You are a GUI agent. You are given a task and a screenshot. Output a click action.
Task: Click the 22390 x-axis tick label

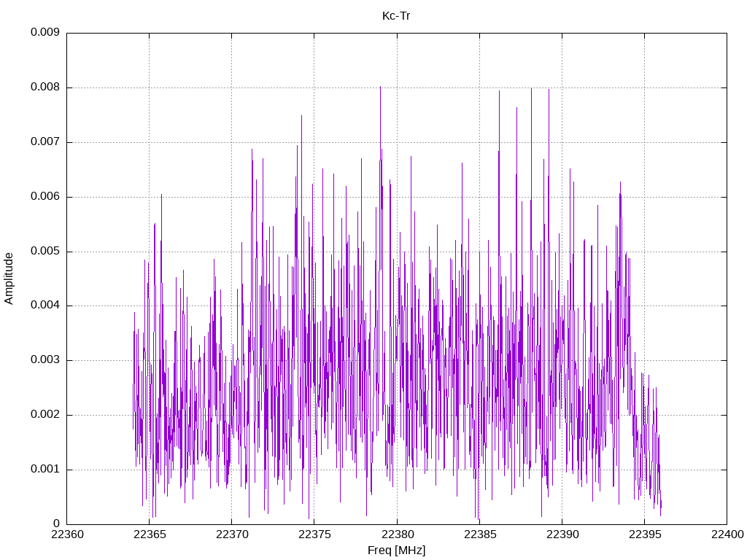coord(562,534)
